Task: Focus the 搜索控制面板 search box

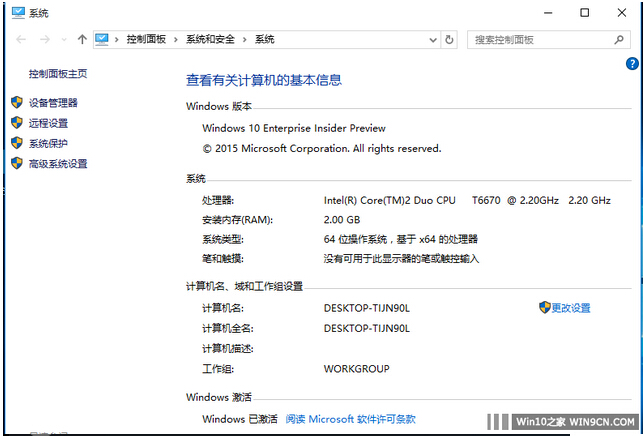Action: pyautogui.click(x=549, y=40)
